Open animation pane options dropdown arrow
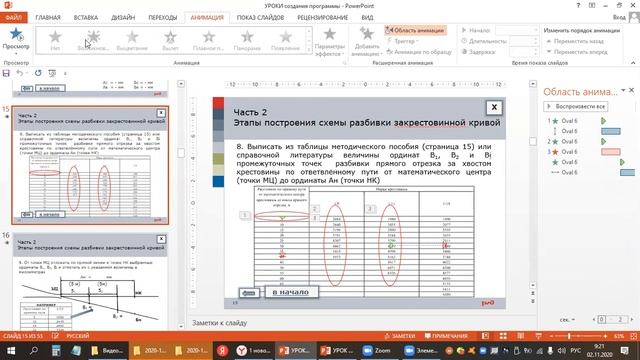The image size is (640, 360). (623, 90)
